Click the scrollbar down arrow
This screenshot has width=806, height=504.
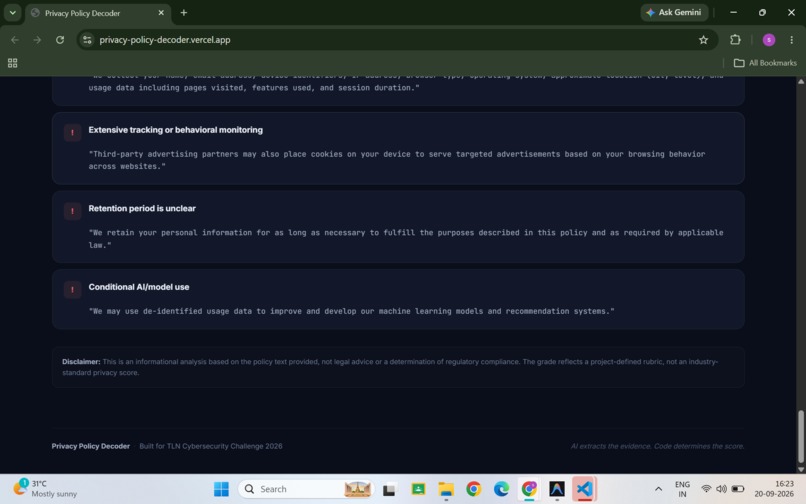(x=800, y=469)
